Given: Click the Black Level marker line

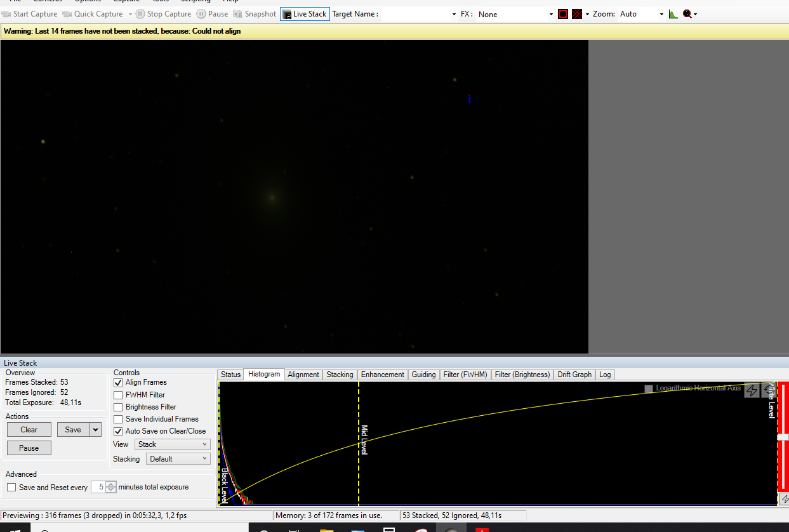Looking at the screenshot, I should [220, 443].
